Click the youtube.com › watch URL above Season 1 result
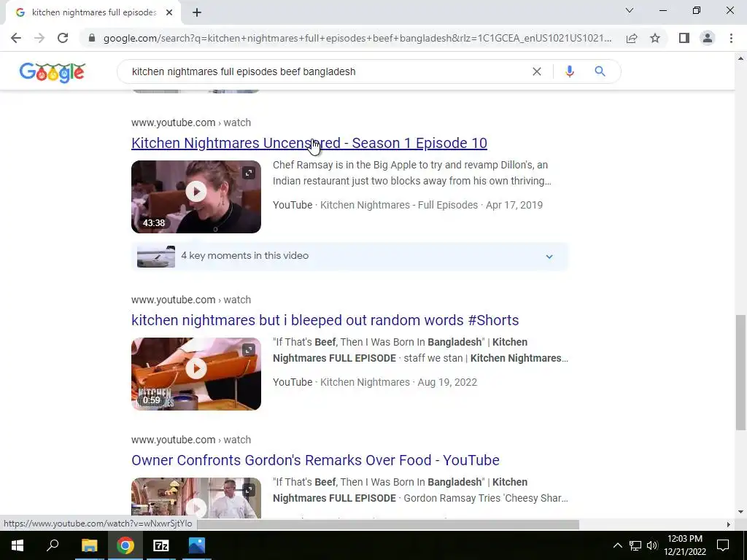Viewport: 747px width, 560px height. click(x=191, y=122)
